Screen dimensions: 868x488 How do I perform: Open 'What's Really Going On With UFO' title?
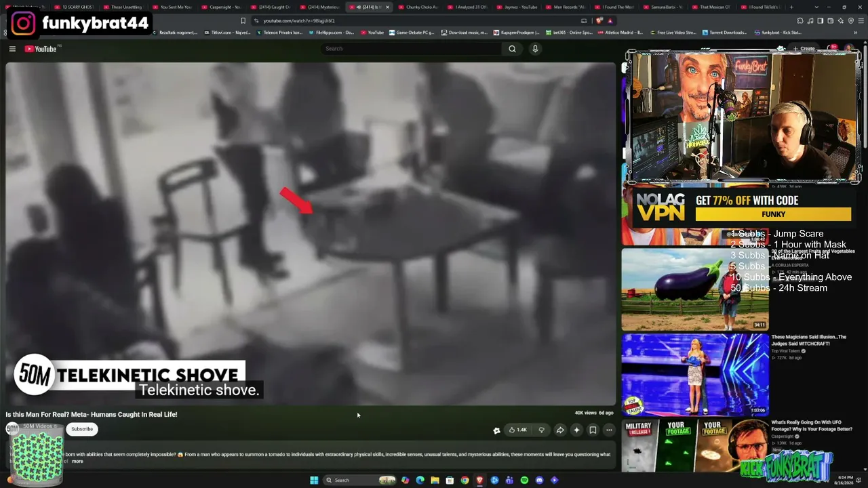click(812, 426)
